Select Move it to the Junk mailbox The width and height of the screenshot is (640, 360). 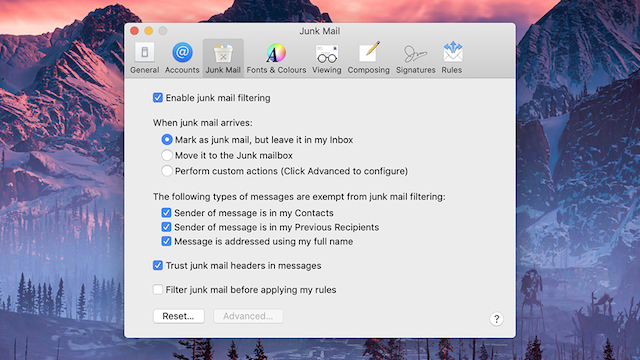click(x=167, y=155)
